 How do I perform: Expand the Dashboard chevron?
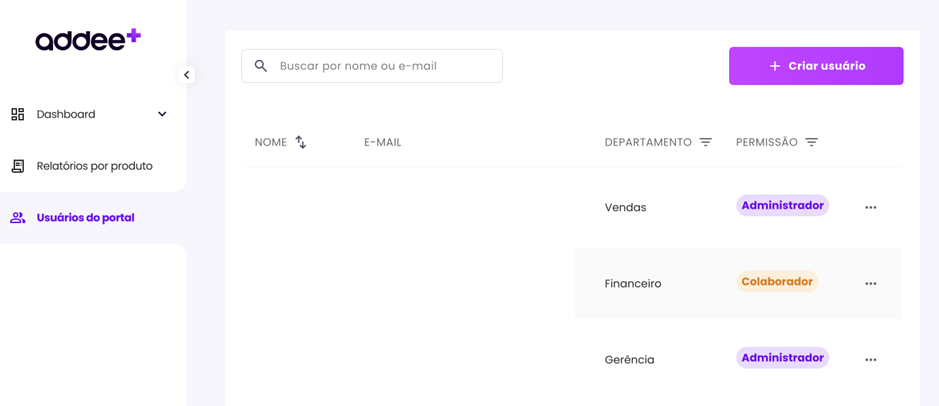point(162,114)
